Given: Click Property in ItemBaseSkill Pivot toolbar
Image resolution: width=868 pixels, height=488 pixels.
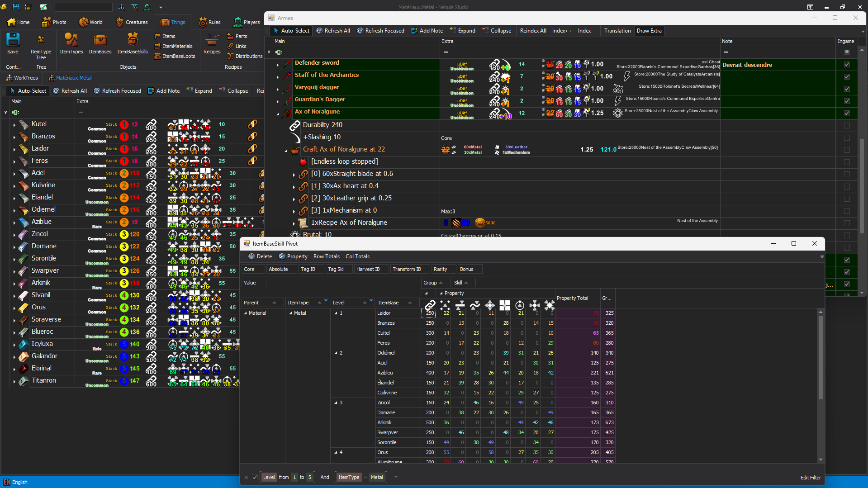Looking at the screenshot, I should [x=293, y=256].
